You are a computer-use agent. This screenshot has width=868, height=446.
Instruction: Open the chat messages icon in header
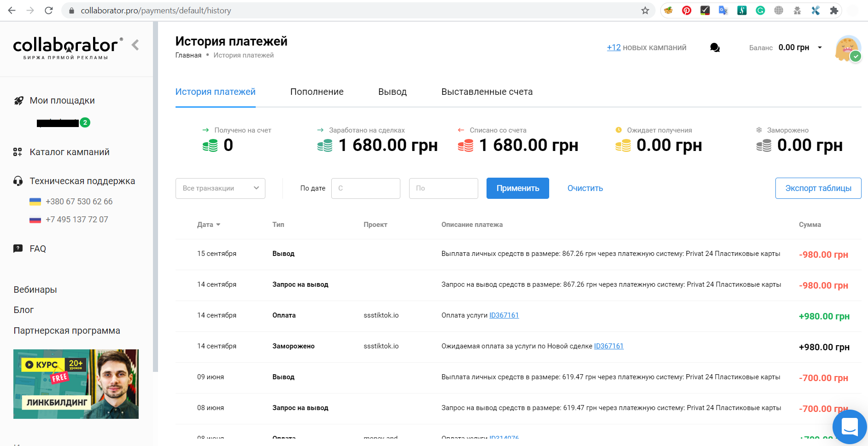(x=715, y=48)
